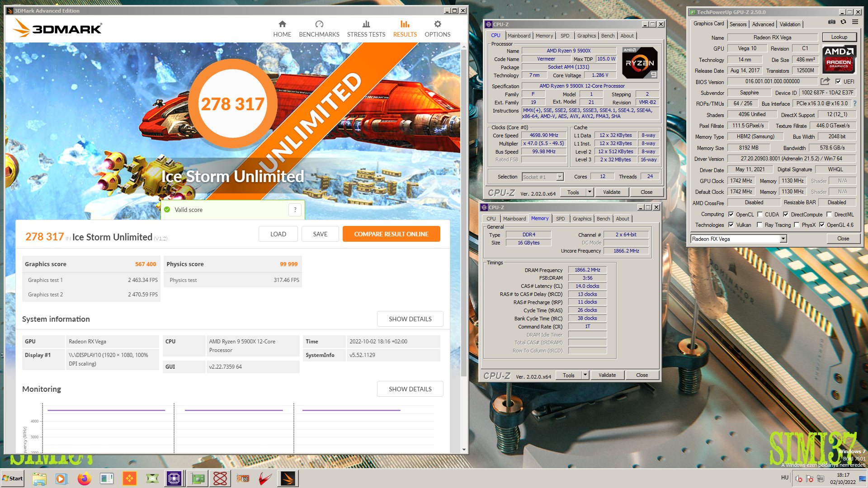Click the graphics card camera taskbar icon
Image resolution: width=868 pixels, height=488 pixels.
pos(243,479)
